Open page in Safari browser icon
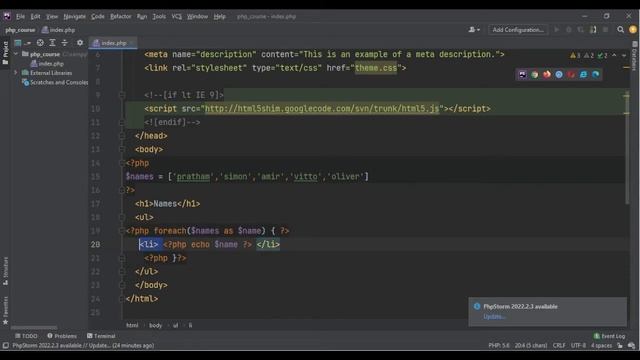Screen dimensions: 640x360 (x=559, y=74)
